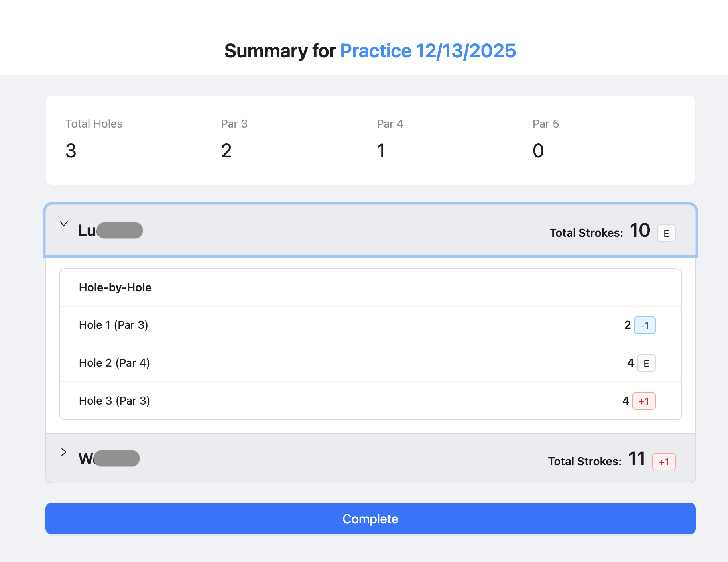Click the Par 5 count stat
The height and width of the screenshot is (562, 728).
tap(545, 140)
